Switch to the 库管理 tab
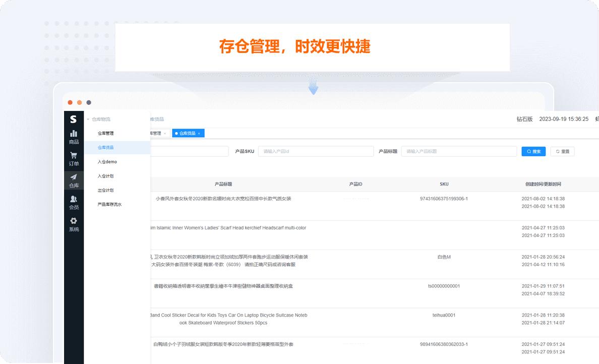The width and height of the screenshot is (599, 364). tap(156, 133)
